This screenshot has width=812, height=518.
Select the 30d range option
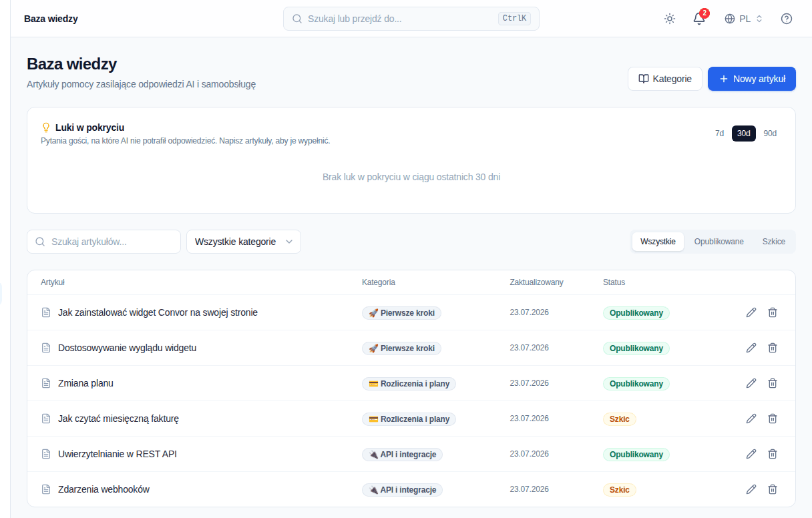(744, 134)
